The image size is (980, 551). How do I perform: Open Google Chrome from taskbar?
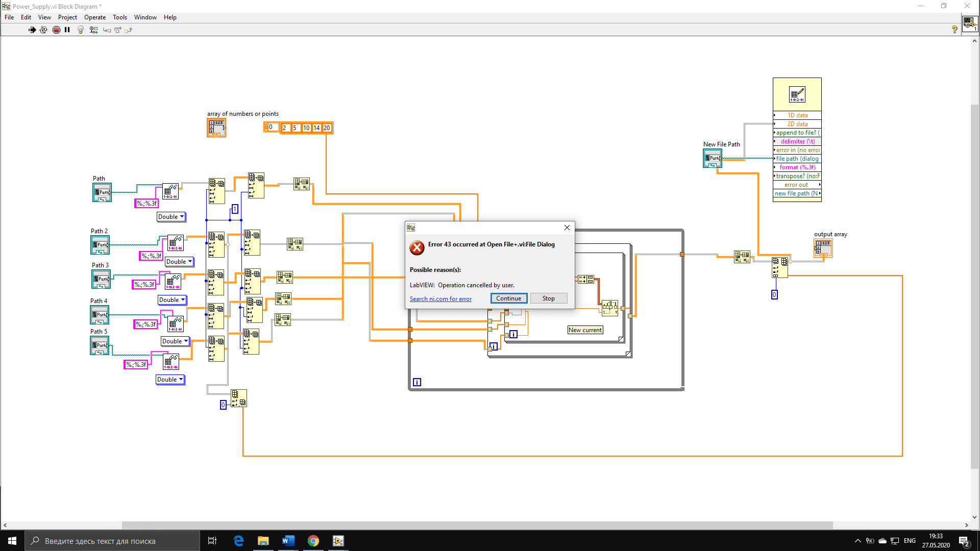(x=313, y=541)
